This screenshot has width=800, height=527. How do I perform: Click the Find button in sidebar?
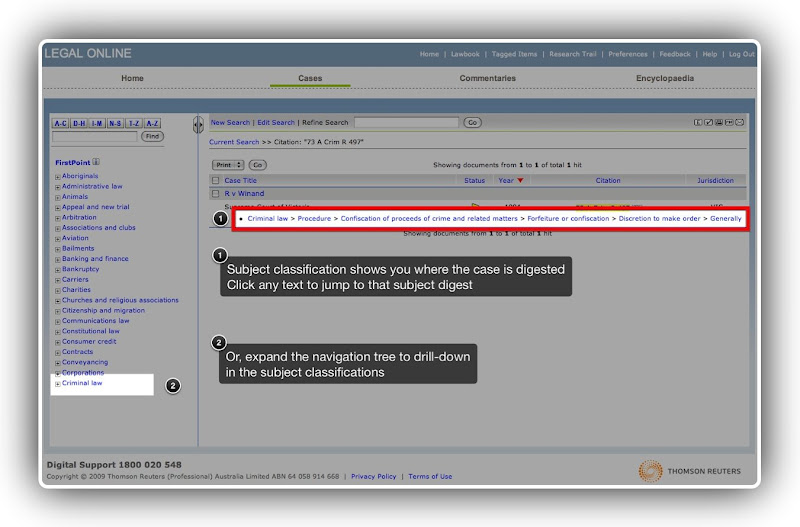coord(152,136)
